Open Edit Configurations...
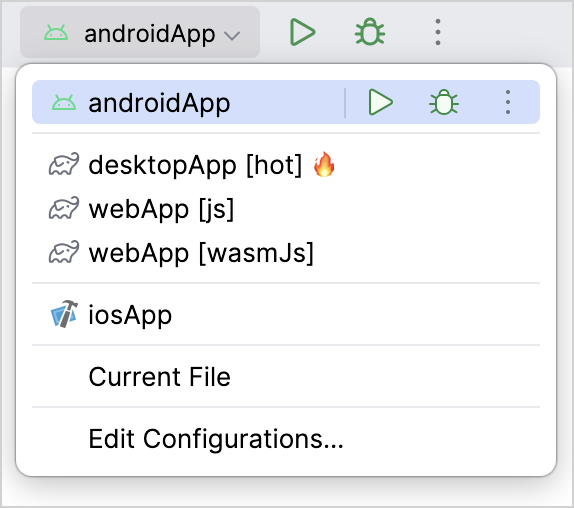The width and height of the screenshot is (574, 508). tap(286, 439)
